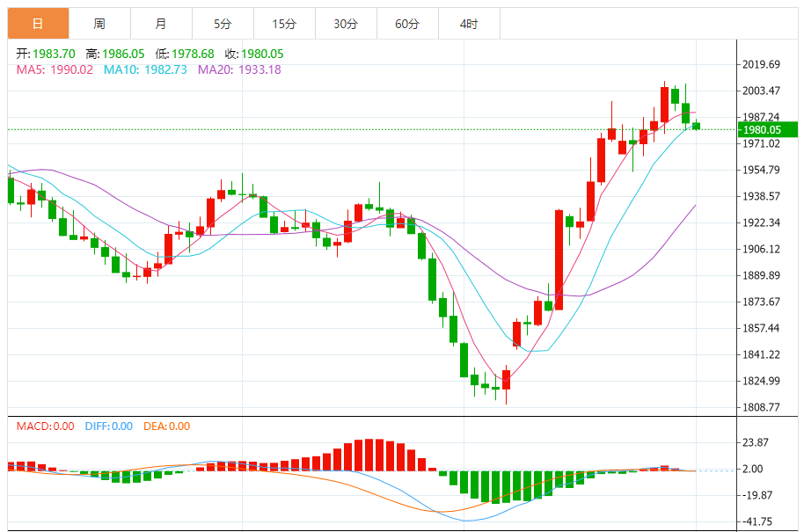Click the 1889.89 price axis label
This screenshot has height=532, width=804.
[x=761, y=276]
